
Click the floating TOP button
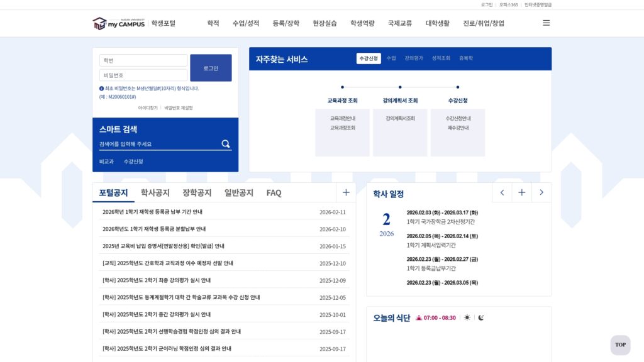[620, 345]
